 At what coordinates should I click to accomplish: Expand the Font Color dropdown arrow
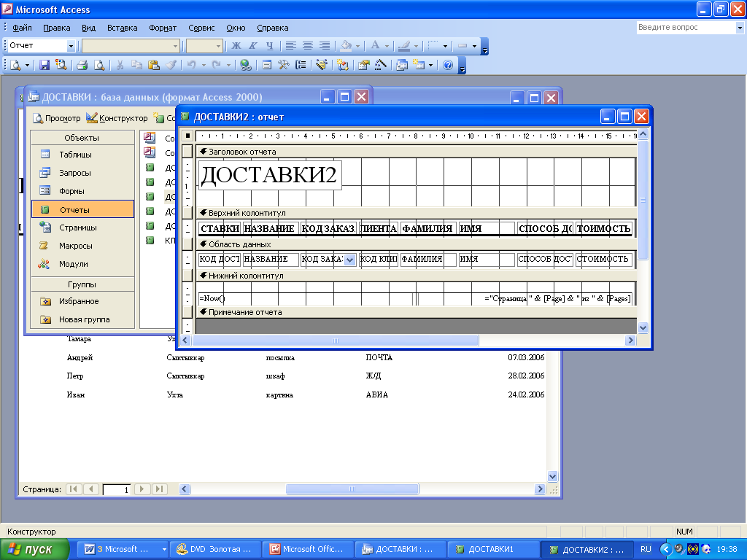[x=387, y=46]
